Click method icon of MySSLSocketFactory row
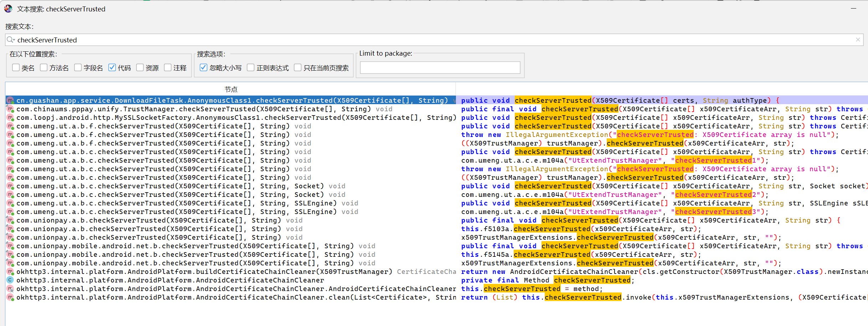The image size is (868, 326). click(x=10, y=118)
